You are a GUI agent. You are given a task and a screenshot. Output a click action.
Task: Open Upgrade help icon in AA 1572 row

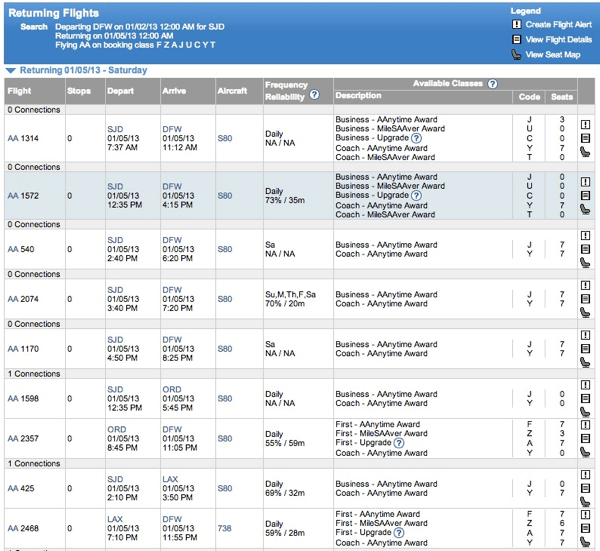point(416,196)
